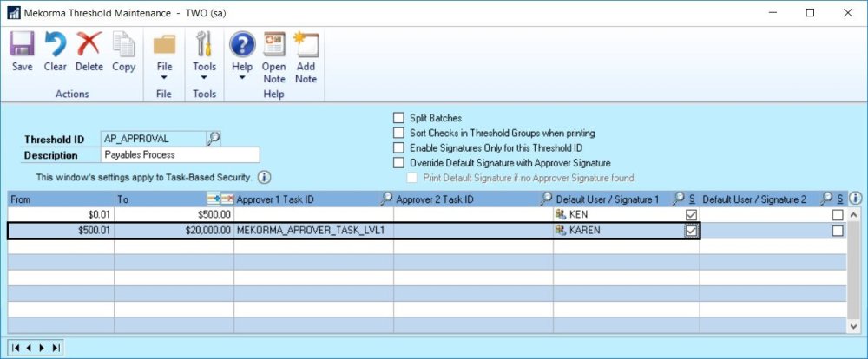
Task: Go to the previous record arrow
Action: tap(28, 348)
